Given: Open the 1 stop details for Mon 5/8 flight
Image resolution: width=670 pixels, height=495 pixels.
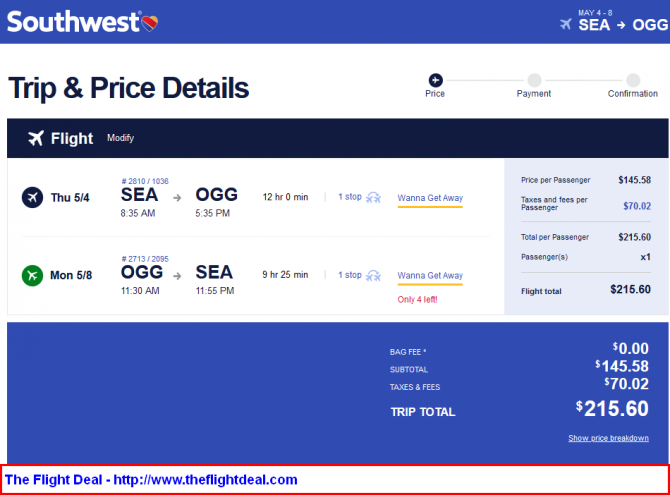Looking at the screenshot, I should pyautogui.click(x=350, y=275).
